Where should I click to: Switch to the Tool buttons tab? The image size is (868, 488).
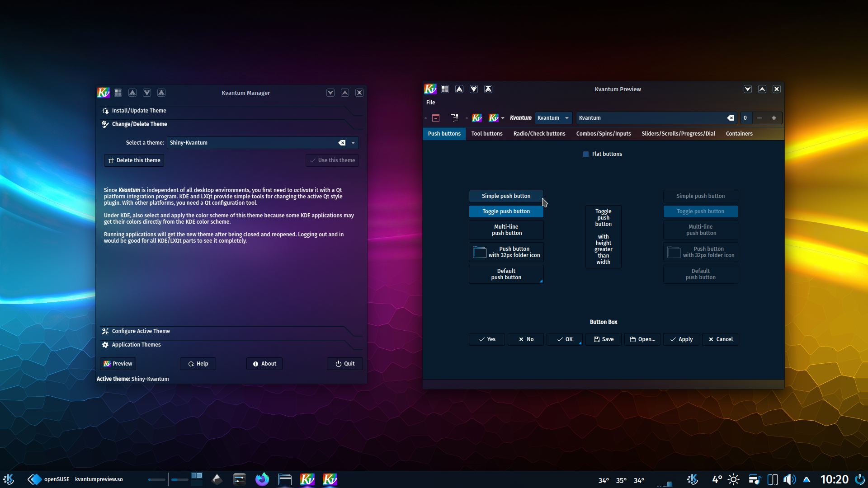[487, 134]
